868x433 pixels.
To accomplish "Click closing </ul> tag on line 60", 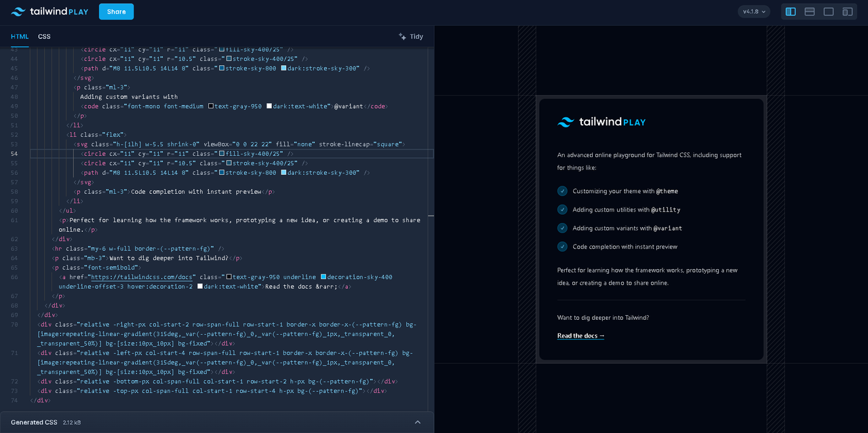I will click(x=67, y=211).
